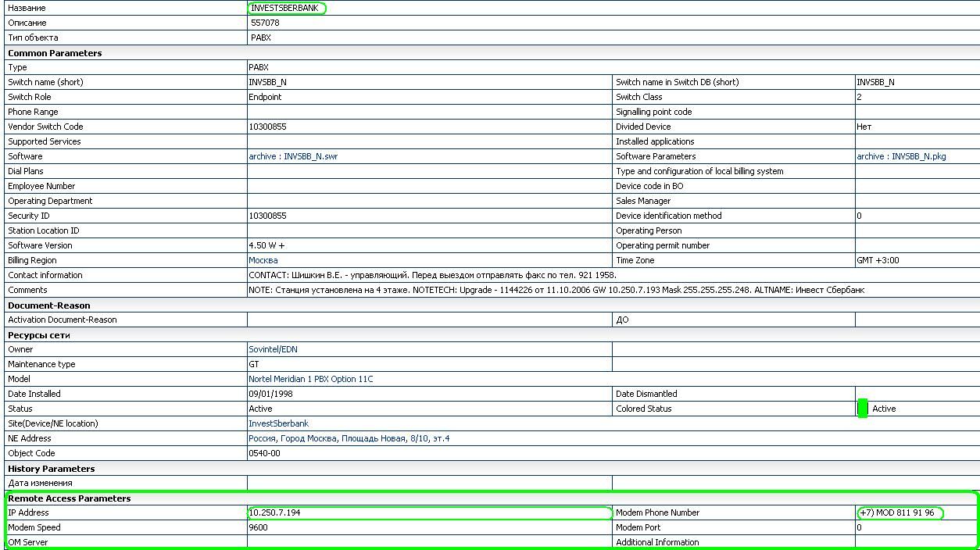Image resolution: width=980 pixels, height=550 pixels.
Task: Click the Document-Reason section header
Action: tap(48, 305)
